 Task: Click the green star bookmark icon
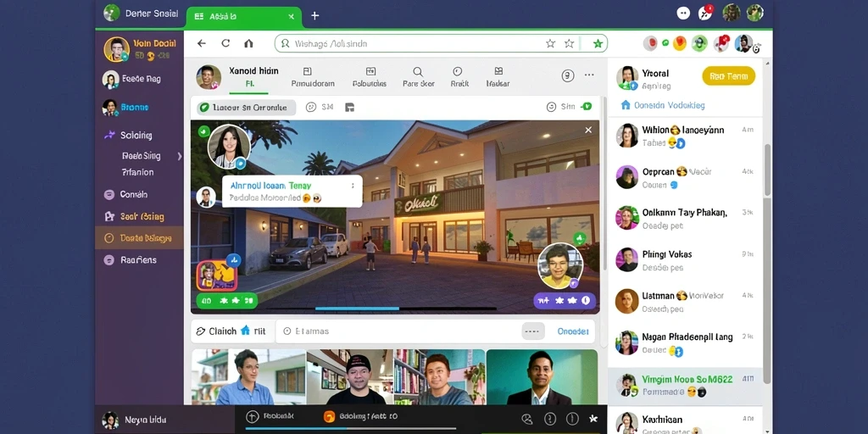[598, 43]
